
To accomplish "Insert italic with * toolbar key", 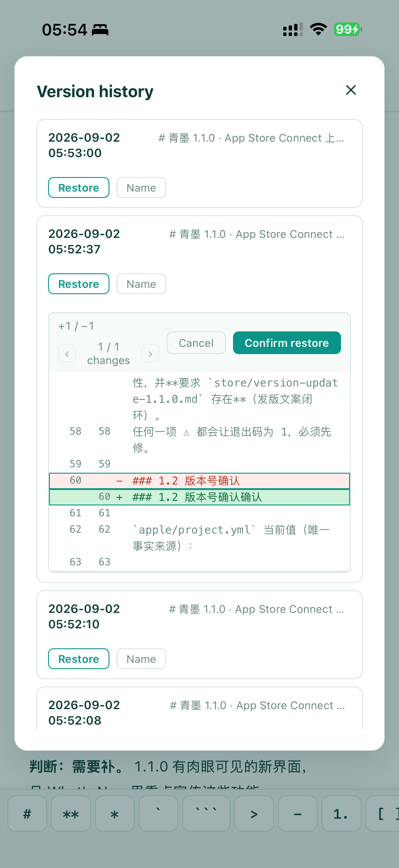I will point(115,814).
